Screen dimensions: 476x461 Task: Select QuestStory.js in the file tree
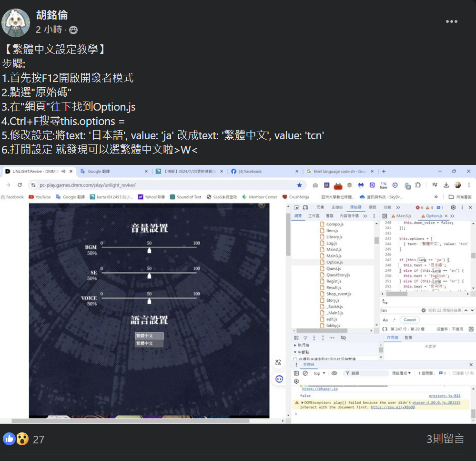[x=338, y=275]
